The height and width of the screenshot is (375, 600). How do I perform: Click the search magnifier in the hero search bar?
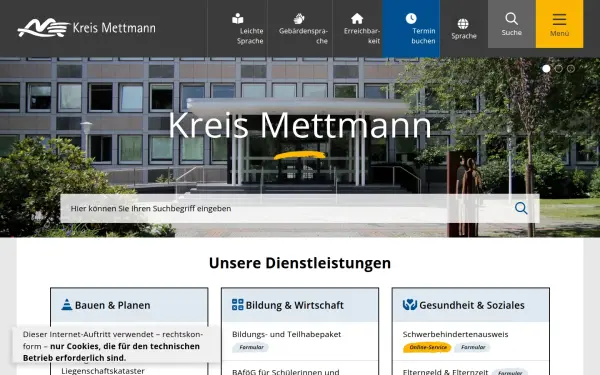click(x=521, y=208)
